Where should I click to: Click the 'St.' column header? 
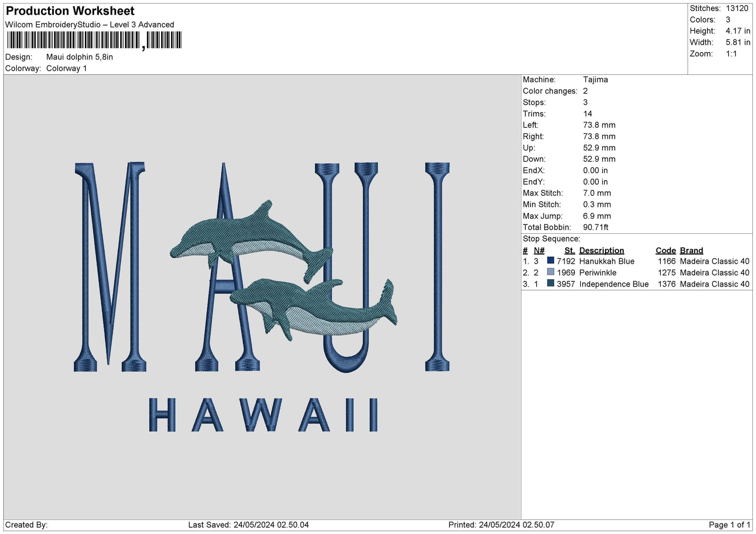570,251
